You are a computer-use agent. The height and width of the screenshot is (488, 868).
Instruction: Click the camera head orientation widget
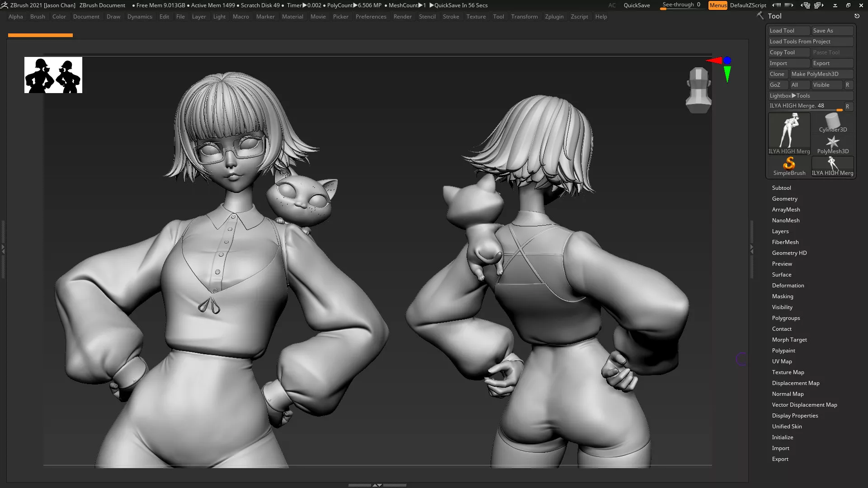tap(698, 90)
